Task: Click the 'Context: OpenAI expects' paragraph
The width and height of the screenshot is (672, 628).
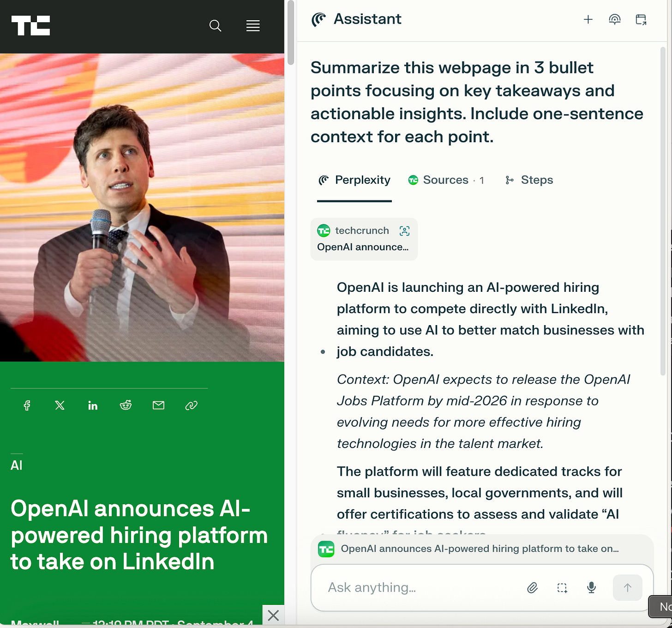Action: pyautogui.click(x=483, y=411)
